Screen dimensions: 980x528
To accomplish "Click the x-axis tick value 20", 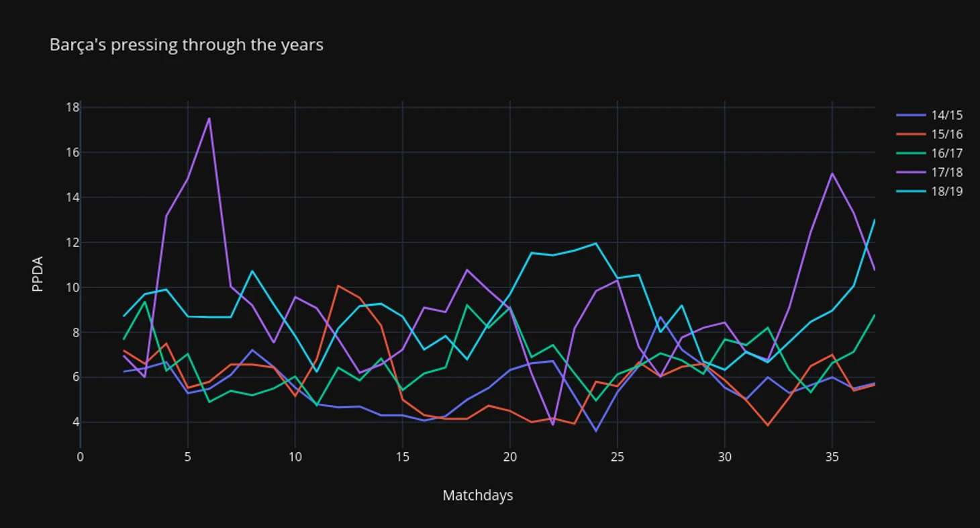I will point(510,457).
